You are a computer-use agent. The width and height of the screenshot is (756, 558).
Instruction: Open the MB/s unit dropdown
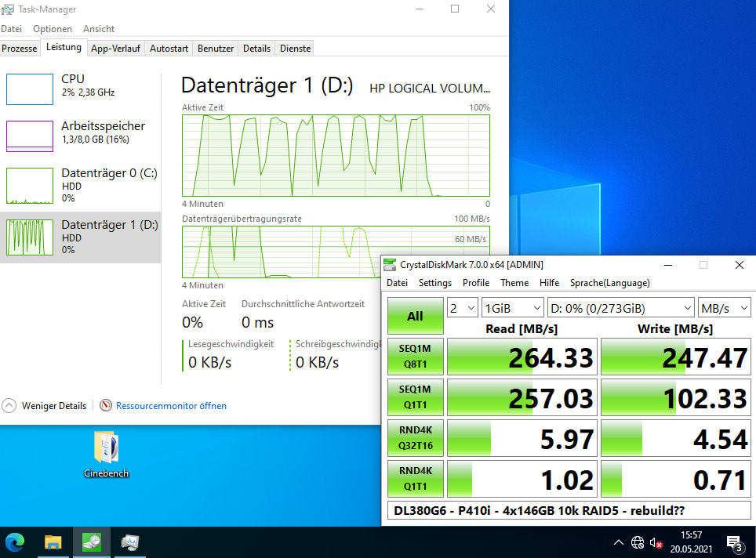(724, 308)
